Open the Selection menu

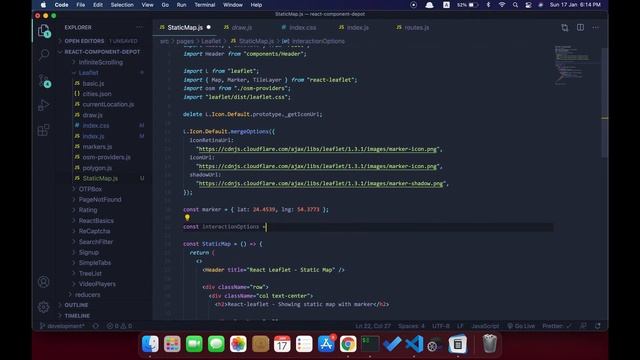tap(122, 5)
